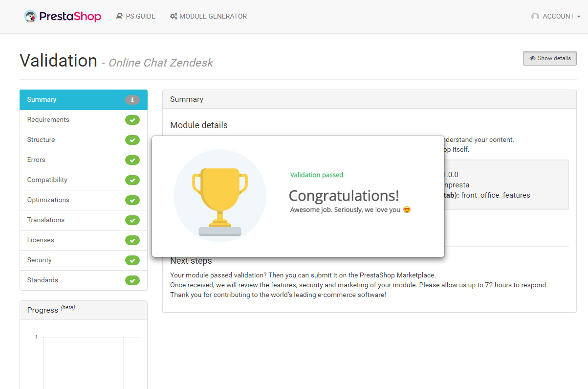
Task: Click the PrestaShop penguin logo icon
Action: click(30, 16)
